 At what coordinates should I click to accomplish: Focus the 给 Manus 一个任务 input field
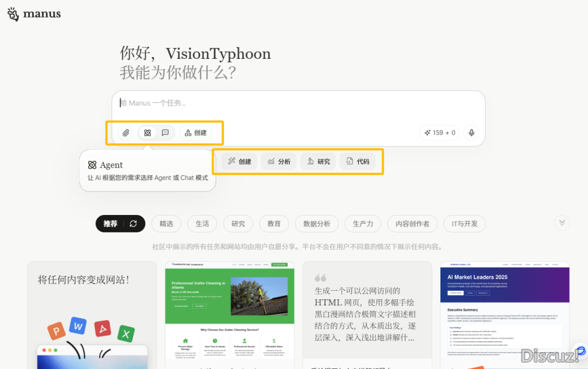[298, 103]
